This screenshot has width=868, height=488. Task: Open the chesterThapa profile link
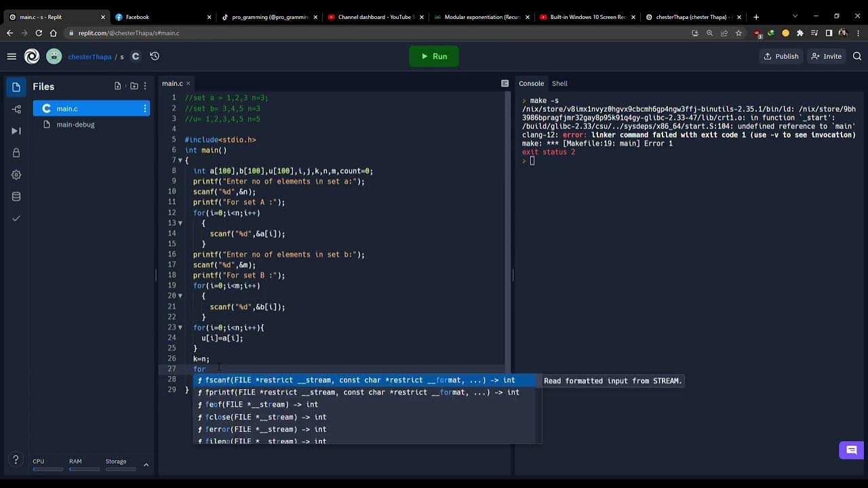click(x=90, y=57)
